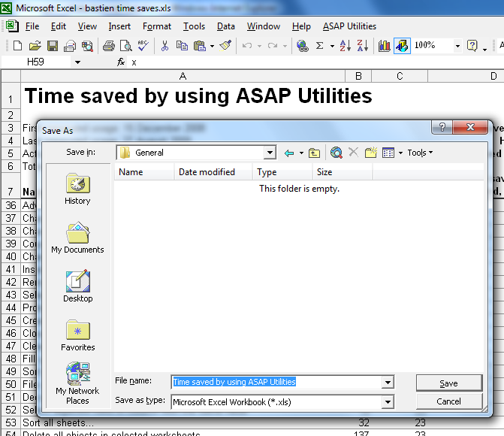Click the formula bar containing x
The height and width of the screenshot is (436, 504).
315,62
